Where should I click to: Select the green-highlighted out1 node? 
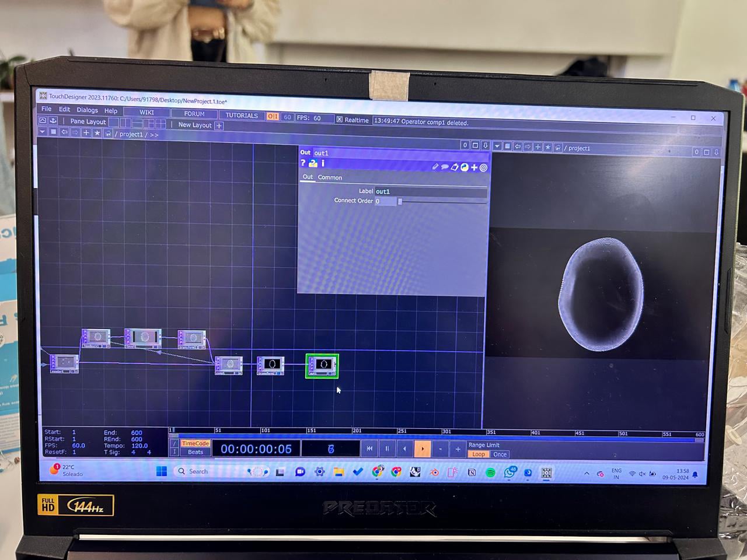coord(322,366)
